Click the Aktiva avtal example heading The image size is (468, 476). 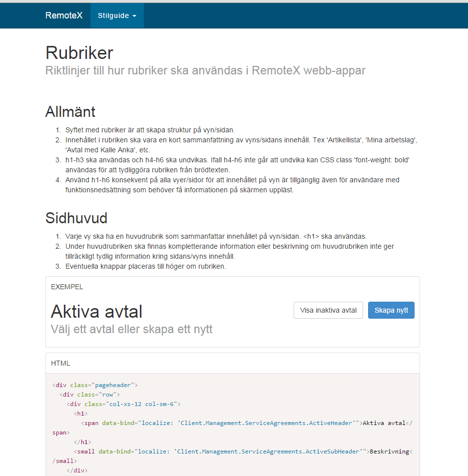click(96, 312)
